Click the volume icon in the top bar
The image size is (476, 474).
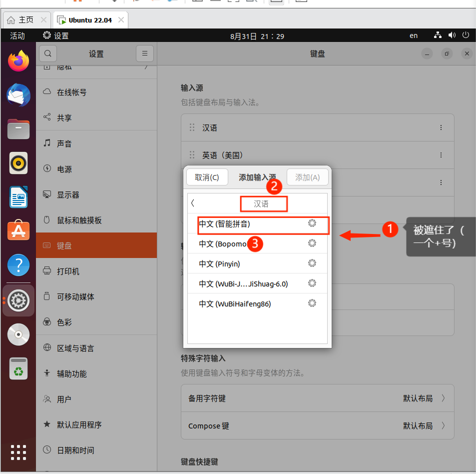452,35
